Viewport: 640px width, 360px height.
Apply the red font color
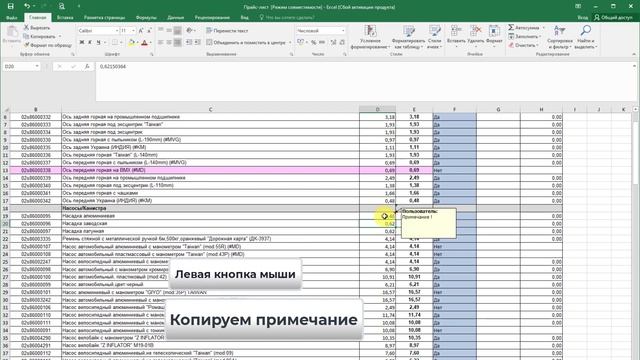pos(144,42)
